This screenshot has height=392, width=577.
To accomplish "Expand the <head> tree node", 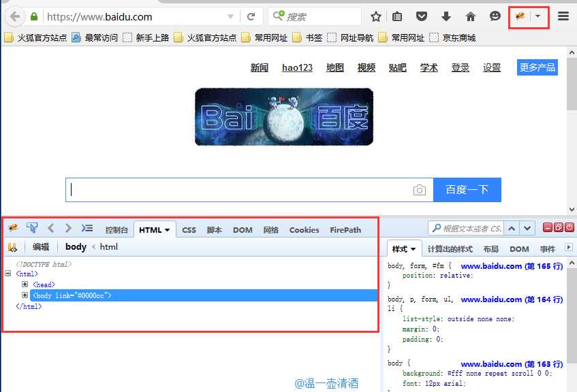I will pyautogui.click(x=25, y=284).
